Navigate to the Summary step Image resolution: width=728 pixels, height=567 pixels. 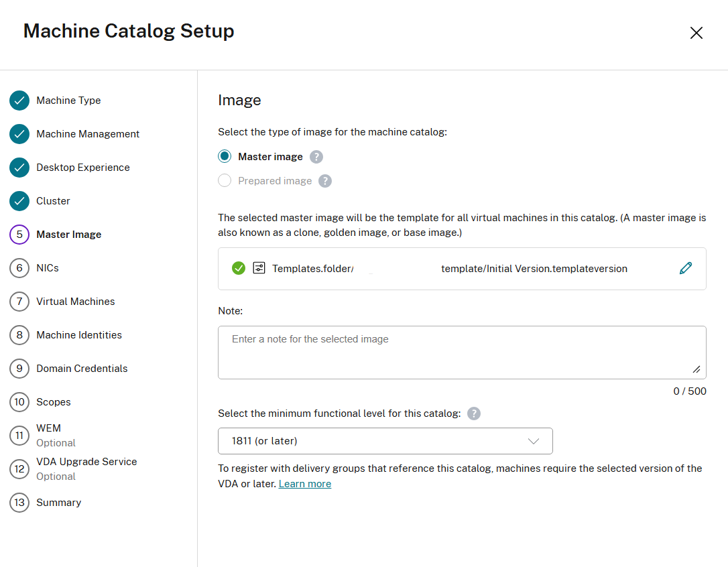(59, 503)
